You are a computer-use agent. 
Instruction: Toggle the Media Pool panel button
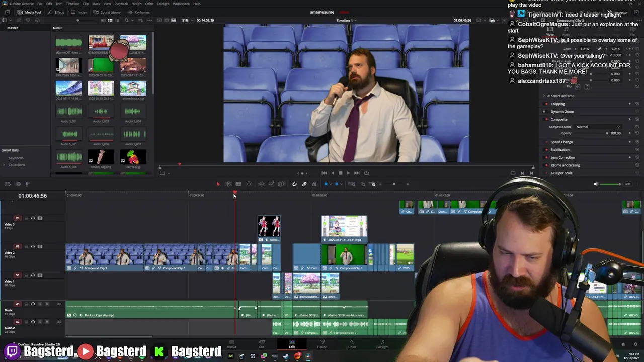tap(29, 12)
